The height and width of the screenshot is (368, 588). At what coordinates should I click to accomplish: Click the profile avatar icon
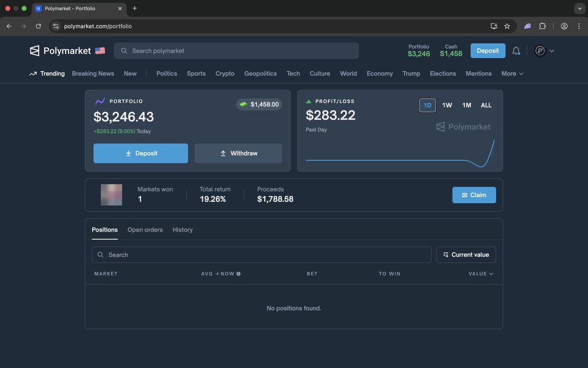click(x=539, y=51)
